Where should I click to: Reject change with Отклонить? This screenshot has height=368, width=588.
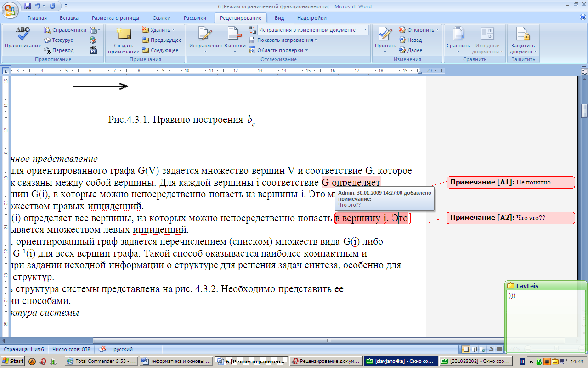click(416, 30)
